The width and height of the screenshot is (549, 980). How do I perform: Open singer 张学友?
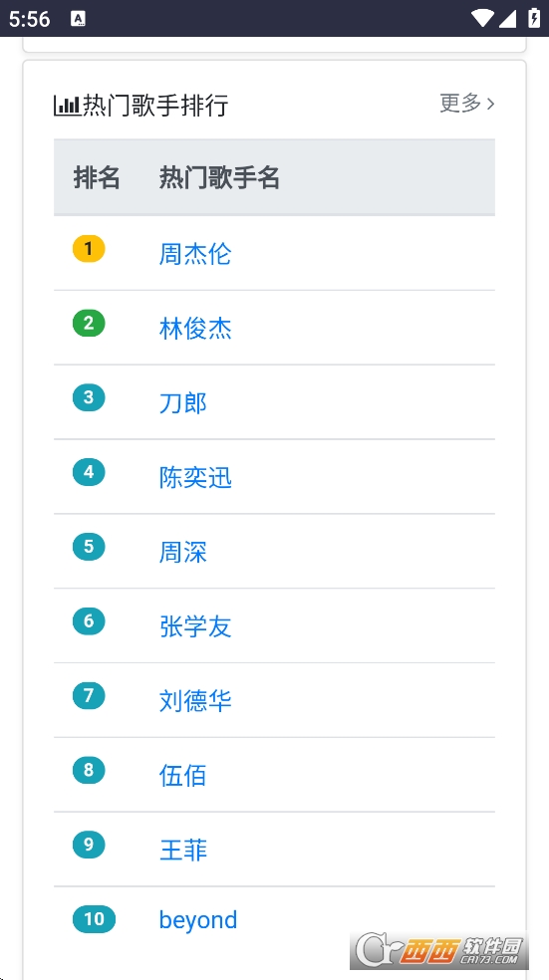click(x=195, y=626)
